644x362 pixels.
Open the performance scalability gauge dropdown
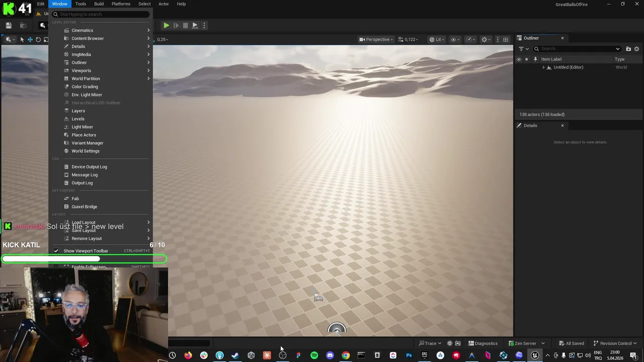click(470, 39)
